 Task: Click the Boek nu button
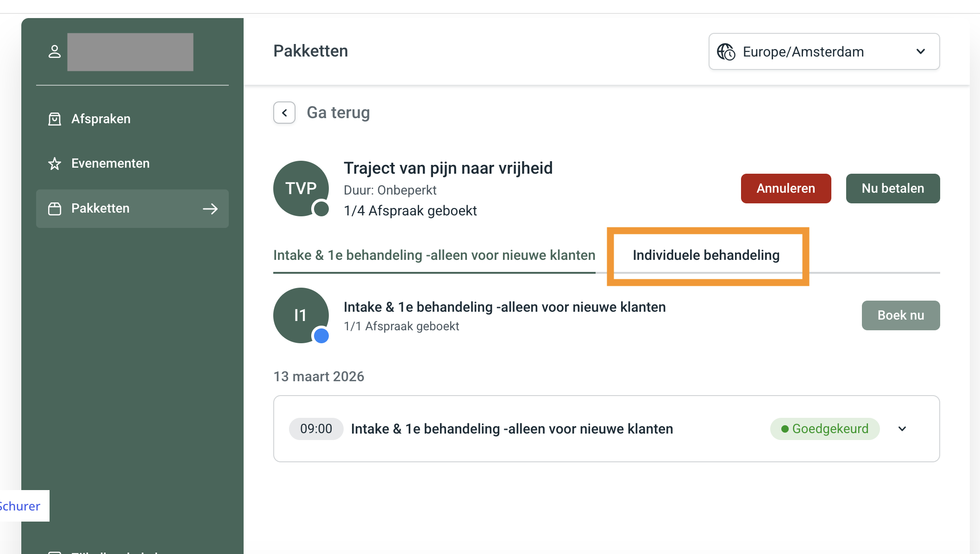point(900,315)
